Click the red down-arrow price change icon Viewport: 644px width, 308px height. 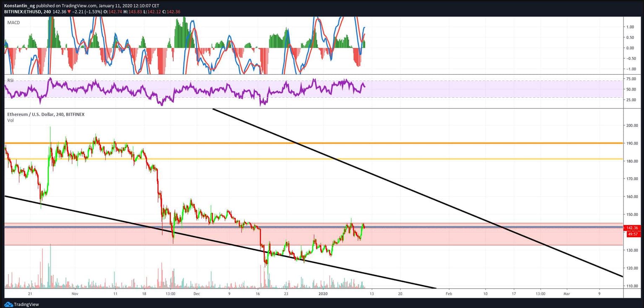[x=69, y=12]
